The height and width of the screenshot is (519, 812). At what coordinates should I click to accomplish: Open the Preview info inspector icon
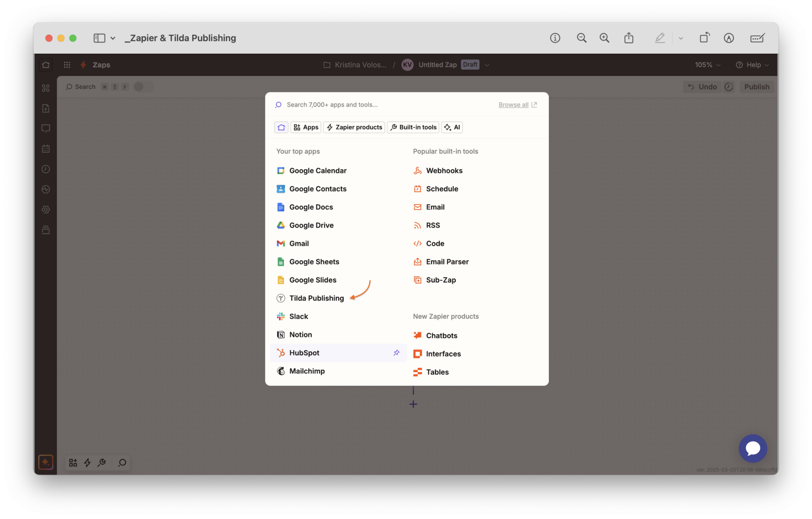[x=555, y=38]
